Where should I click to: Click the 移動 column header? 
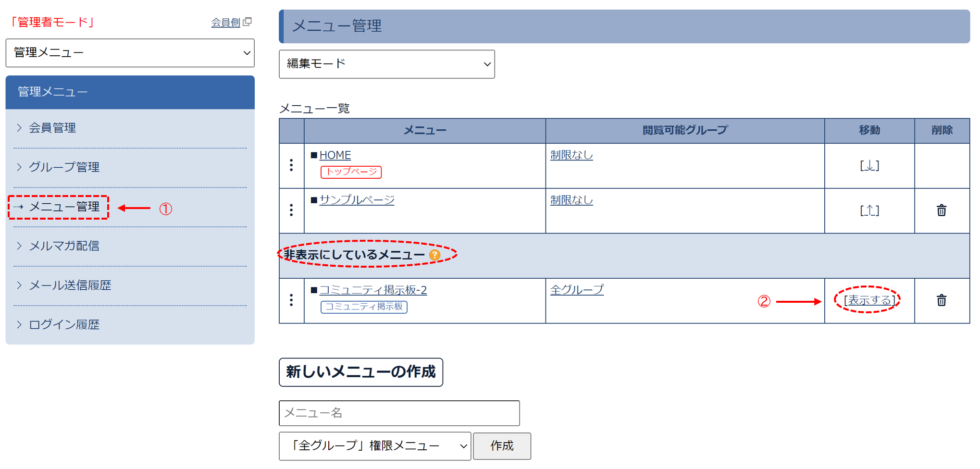(x=869, y=130)
